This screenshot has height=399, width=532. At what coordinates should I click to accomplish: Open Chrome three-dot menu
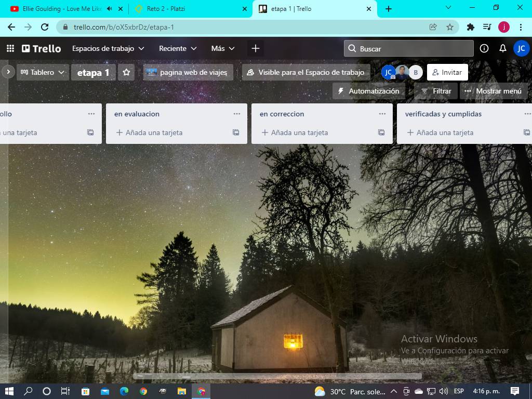[521, 27]
